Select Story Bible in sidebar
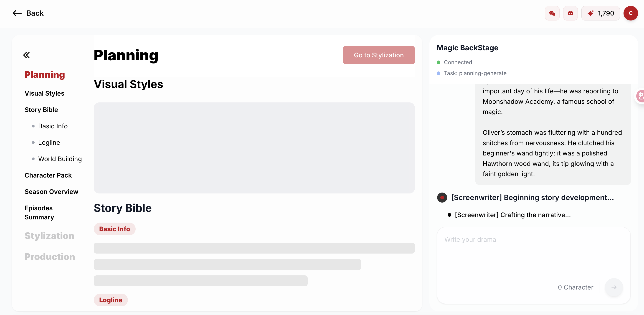The image size is (644, 315). tap(41, 109)
